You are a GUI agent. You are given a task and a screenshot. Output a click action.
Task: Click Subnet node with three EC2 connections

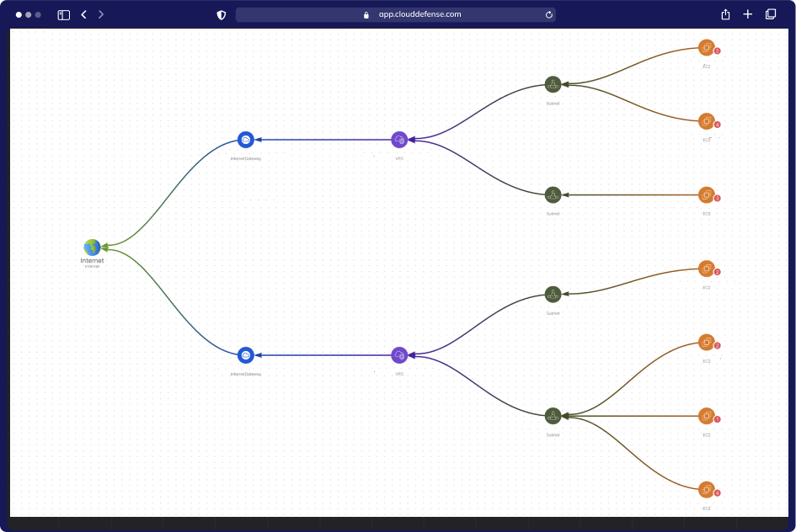[553, 415]
